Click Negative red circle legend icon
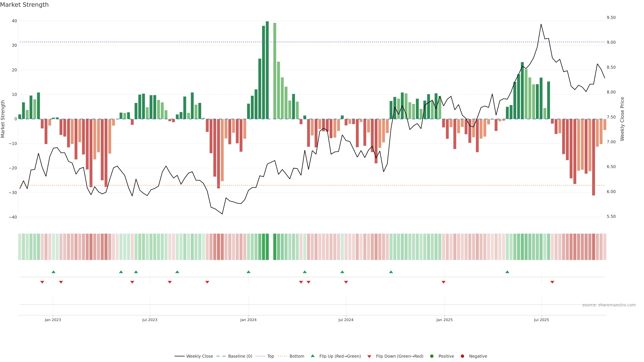This screenshot has height=362, width=644. tap(462, 356)
